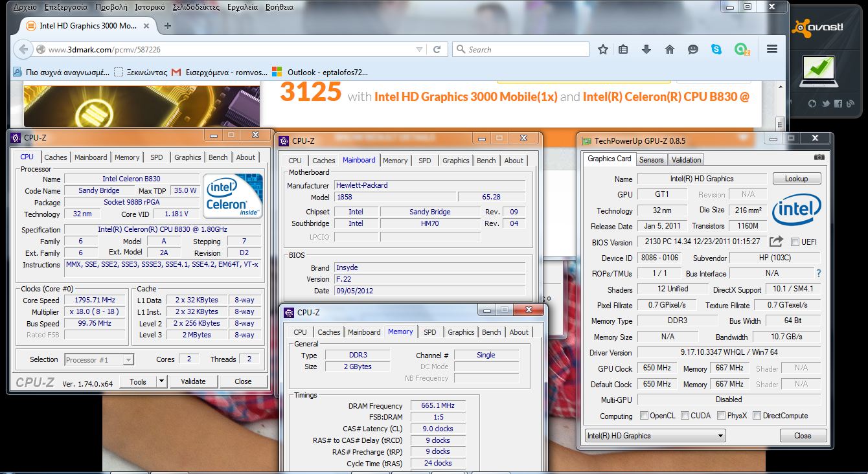The image size is (868, 474).
Task: Toggle the DirectCompute checkbox
Action: coord(757,416)
